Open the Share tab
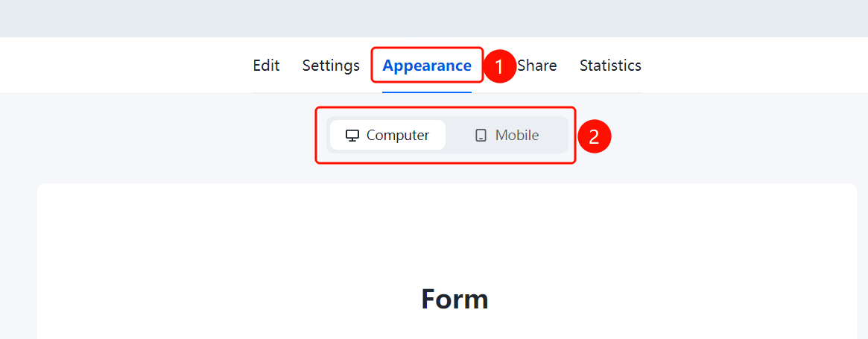This screenshot has height=339, width=868. 538,66
